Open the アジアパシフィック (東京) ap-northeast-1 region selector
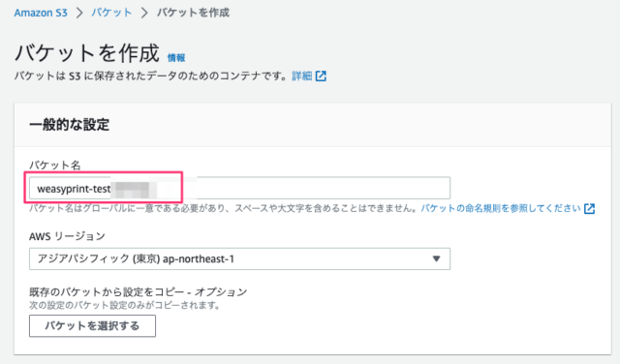The image size is (620, 364). pyautogui.click(x=239, y=258)
